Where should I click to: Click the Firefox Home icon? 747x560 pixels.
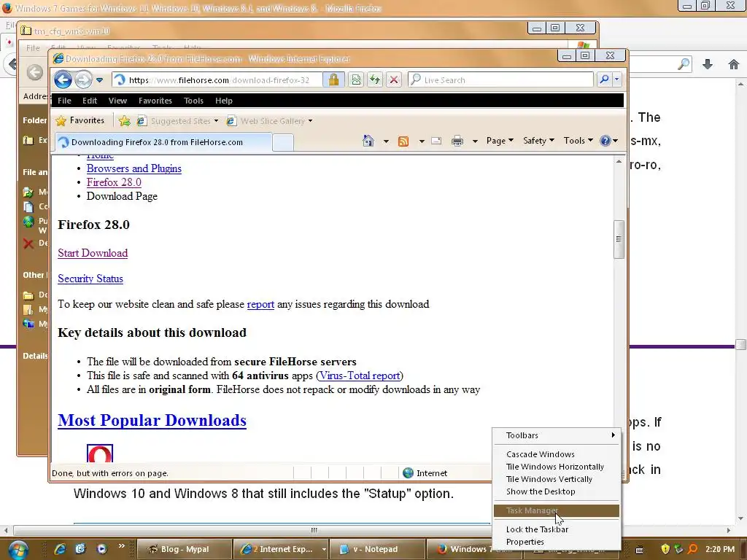pyautogui.click(x=734, y=64)
